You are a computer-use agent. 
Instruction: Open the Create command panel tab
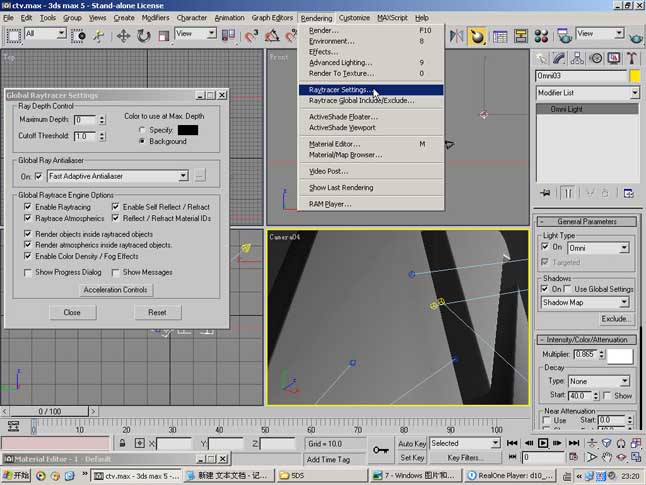click(541, 59)
